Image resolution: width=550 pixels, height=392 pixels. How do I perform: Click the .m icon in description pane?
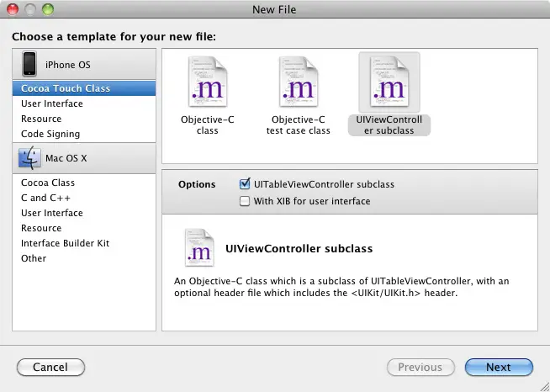199,248
